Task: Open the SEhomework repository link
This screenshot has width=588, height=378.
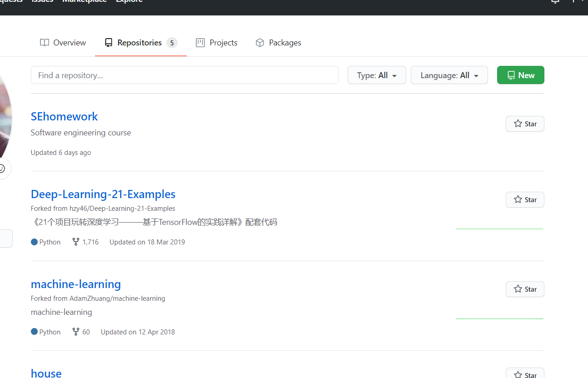Action: point(64,116)
